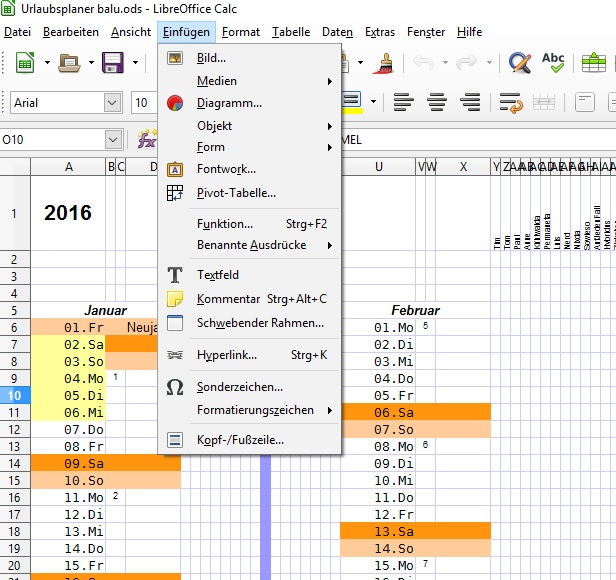Select column header A
Viewport: 616px width, 580px height.
coord(68,167)
